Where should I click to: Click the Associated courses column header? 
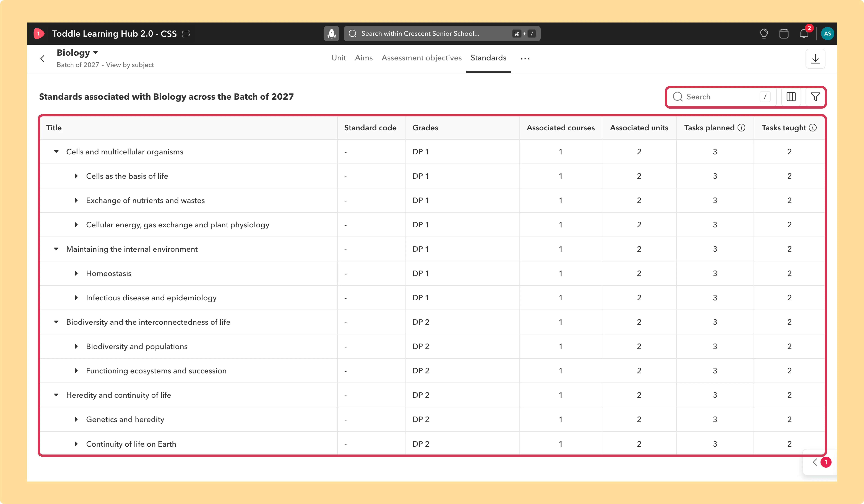point(561,128)
